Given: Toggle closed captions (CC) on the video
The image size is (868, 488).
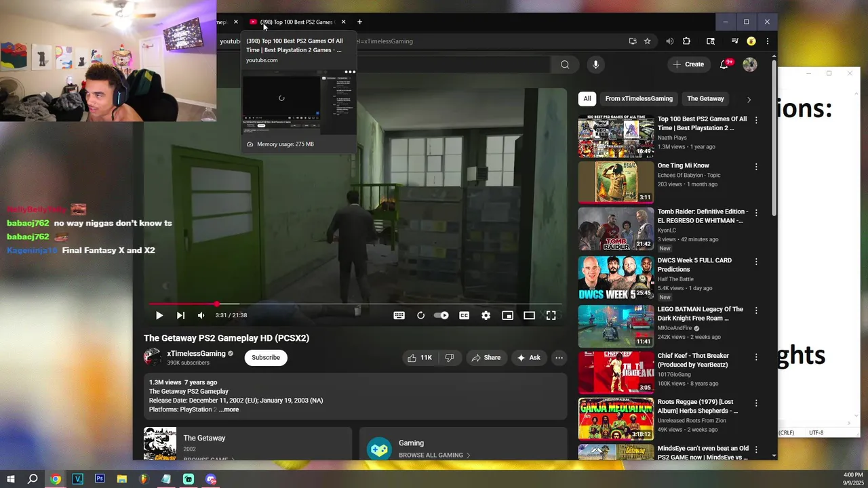Looking at the screenshot, I should tap(465, 315).
